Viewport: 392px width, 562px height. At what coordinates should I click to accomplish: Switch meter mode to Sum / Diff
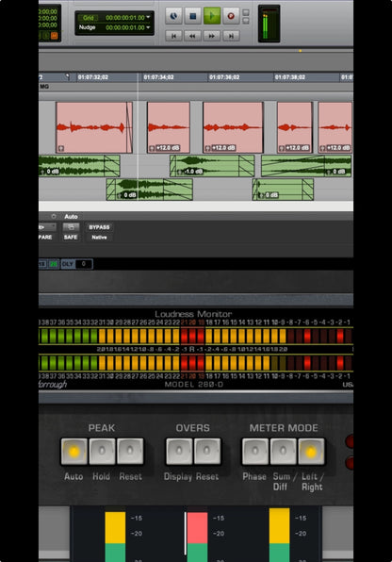click(283, 452)
